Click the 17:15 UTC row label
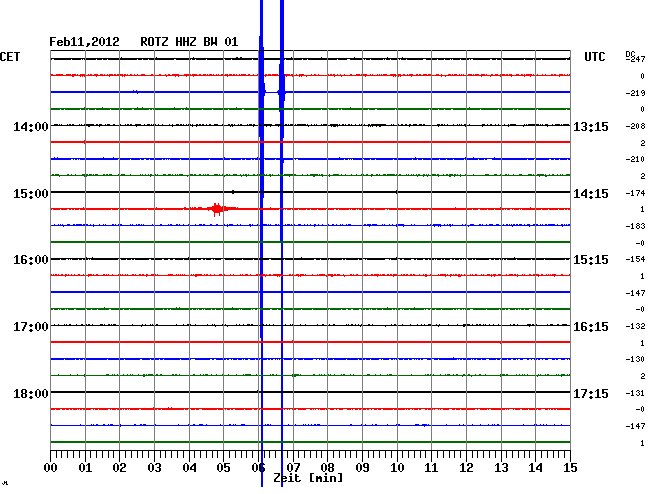650x494 pixels. click(591, 393)
